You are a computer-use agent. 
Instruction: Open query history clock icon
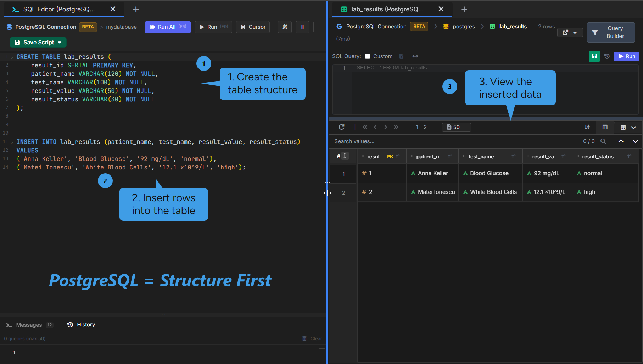click(x=607, y=56)
